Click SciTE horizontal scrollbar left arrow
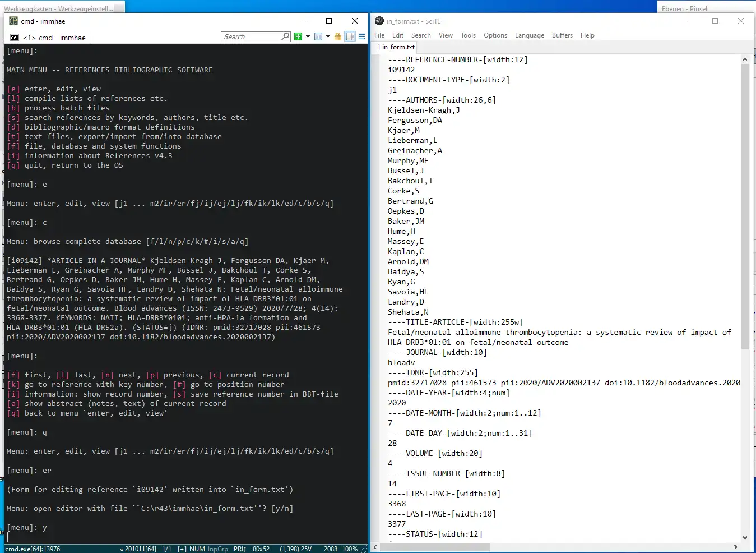This screenshot has height=553, width=756. (375, 547)
